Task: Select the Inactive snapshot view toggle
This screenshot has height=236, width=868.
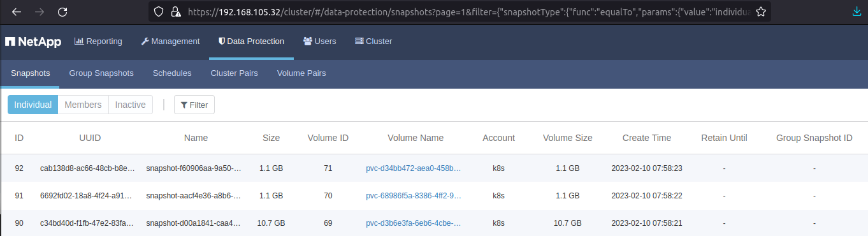Action: (131, 105)
